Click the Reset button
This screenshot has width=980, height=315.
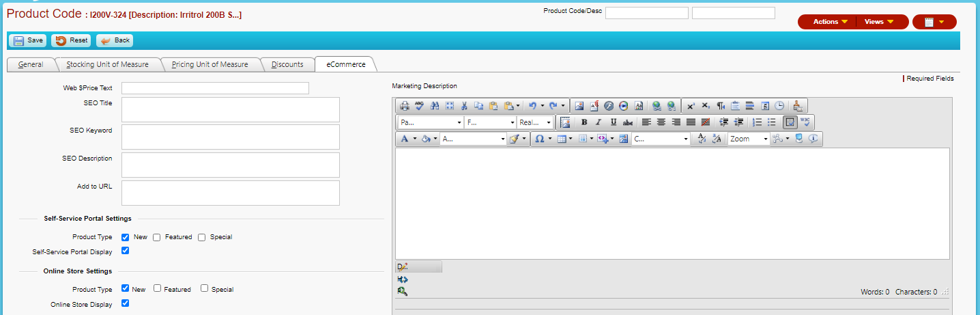click(72, 40)
